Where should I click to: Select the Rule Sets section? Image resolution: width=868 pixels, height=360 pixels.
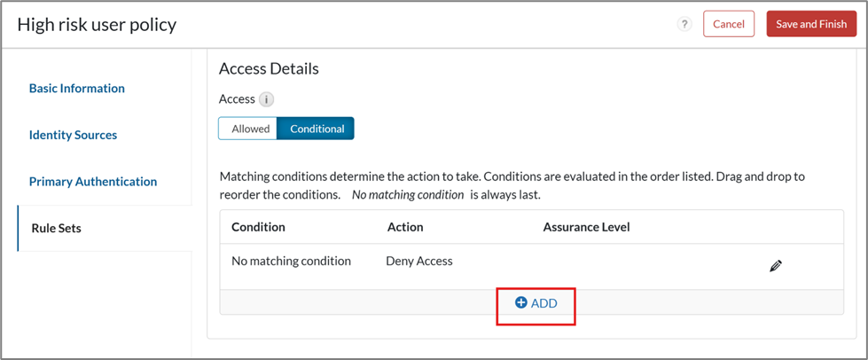(x=56, y=228)
